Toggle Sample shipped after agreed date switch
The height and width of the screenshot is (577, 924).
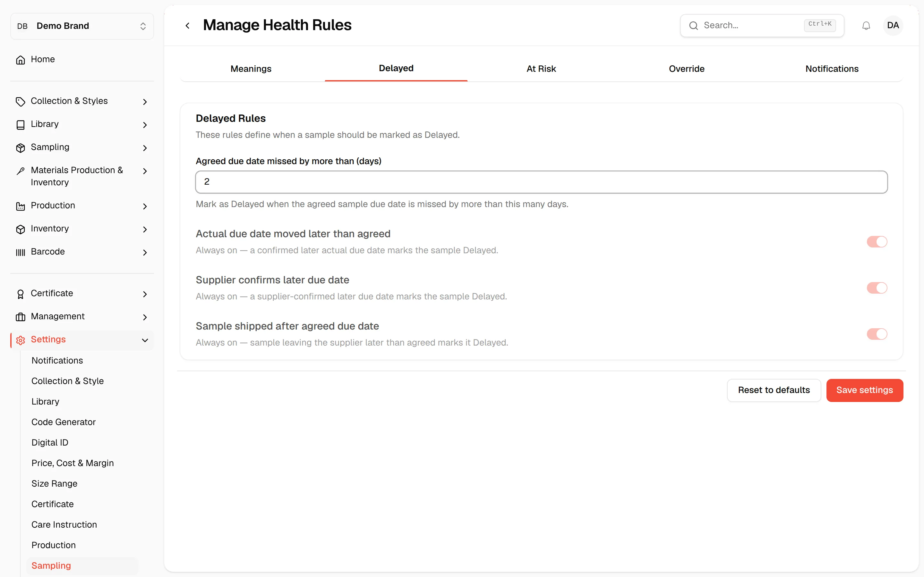(877, 334)
